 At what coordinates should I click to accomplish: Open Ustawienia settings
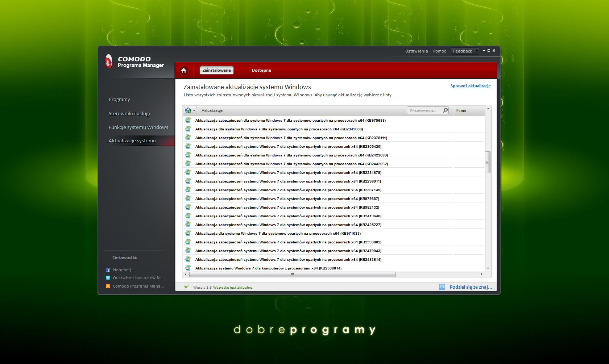click(417, 51)
